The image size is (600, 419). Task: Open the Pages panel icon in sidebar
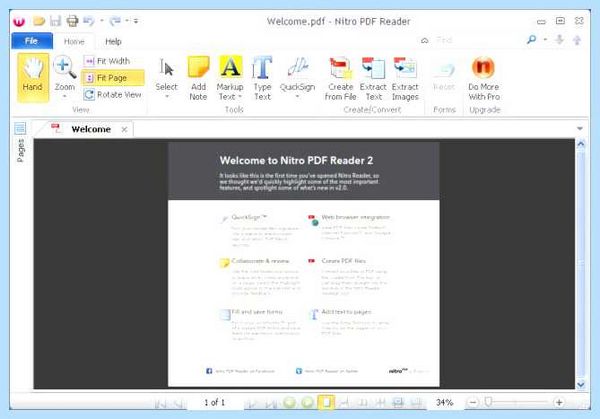[x=20, y=128]
